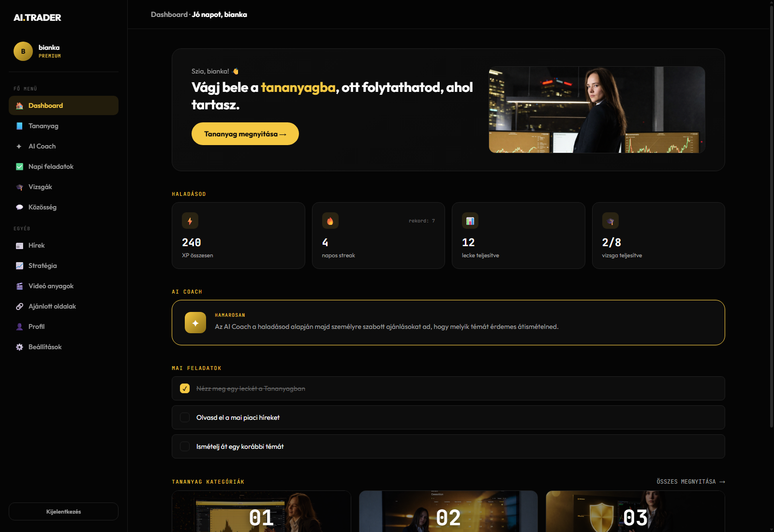This screenshot has height=532, width=774.
Task: Click the Hírek newspaper icon
Action: click(x=19, y=246)
